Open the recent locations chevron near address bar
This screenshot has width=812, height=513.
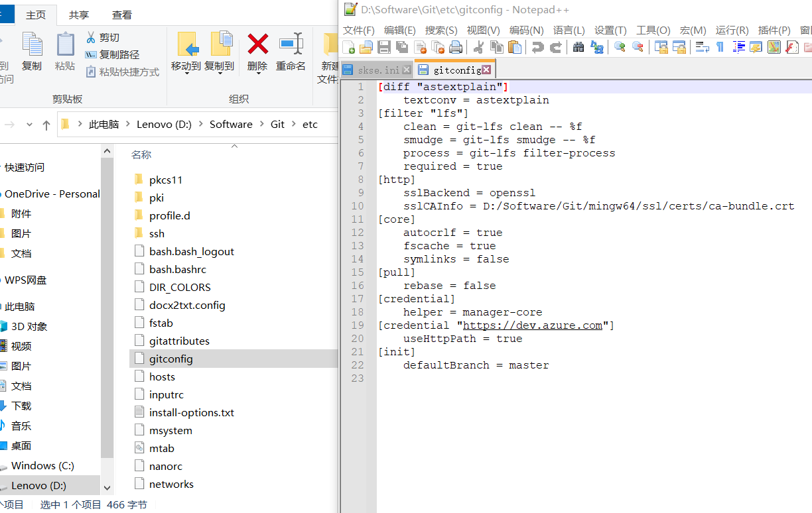[29, 125]
